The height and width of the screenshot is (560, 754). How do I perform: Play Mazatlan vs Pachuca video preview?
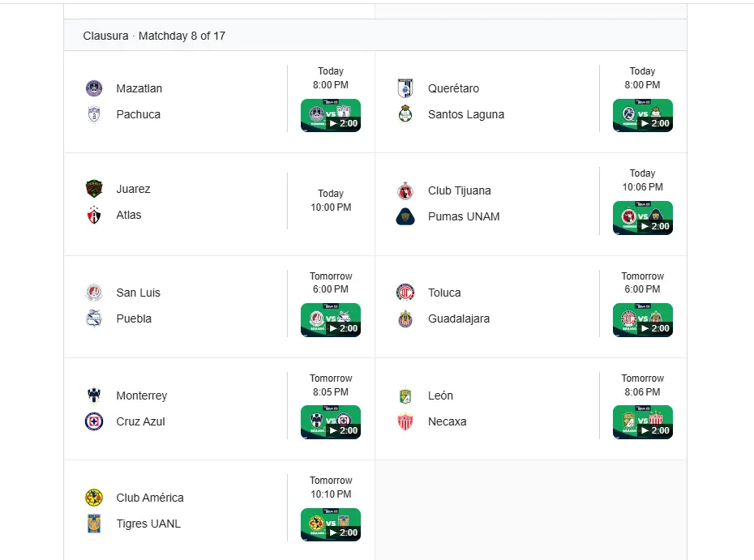[331, 115]
